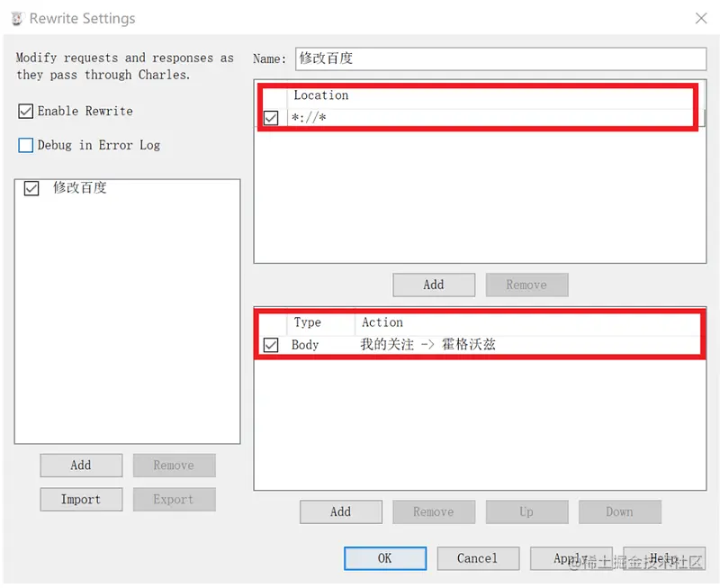Click the Export sets button

174,500
